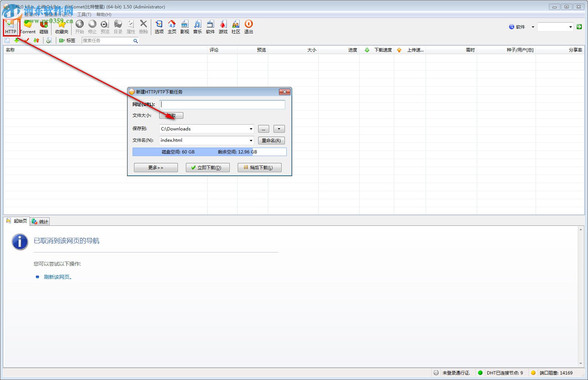588x380 pixels.
Task: Sort by 名称 column header
Action: [105, 50]
